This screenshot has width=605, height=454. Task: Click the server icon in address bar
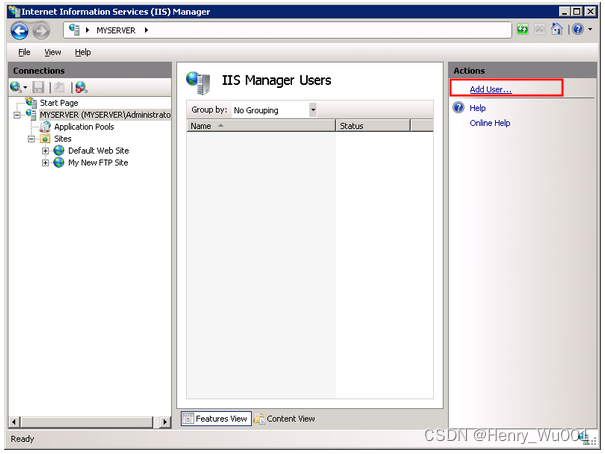[x=74, y=30]
